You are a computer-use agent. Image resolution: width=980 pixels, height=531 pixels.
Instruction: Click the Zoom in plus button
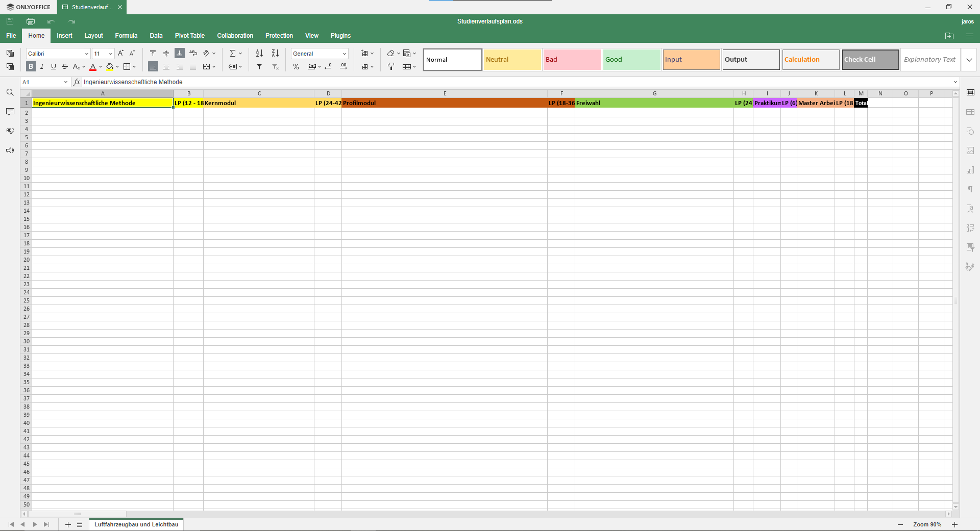[x=954, y=524]
